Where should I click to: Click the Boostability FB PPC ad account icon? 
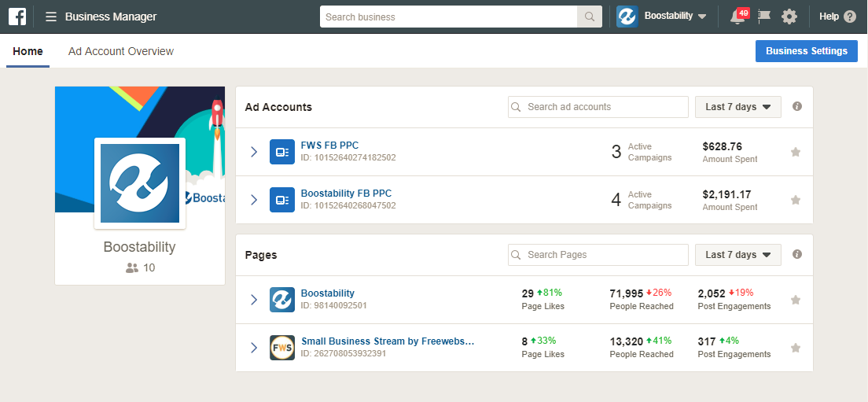pos(282,200)
